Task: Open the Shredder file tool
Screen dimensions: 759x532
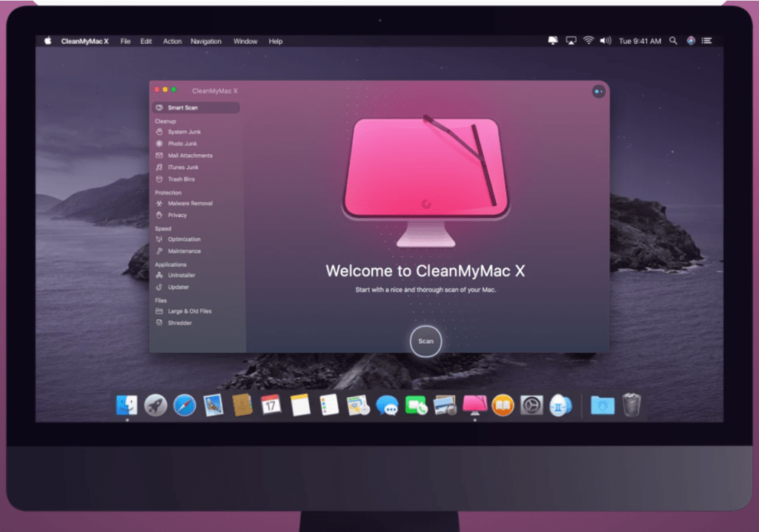Action: [x=179, y=322]
